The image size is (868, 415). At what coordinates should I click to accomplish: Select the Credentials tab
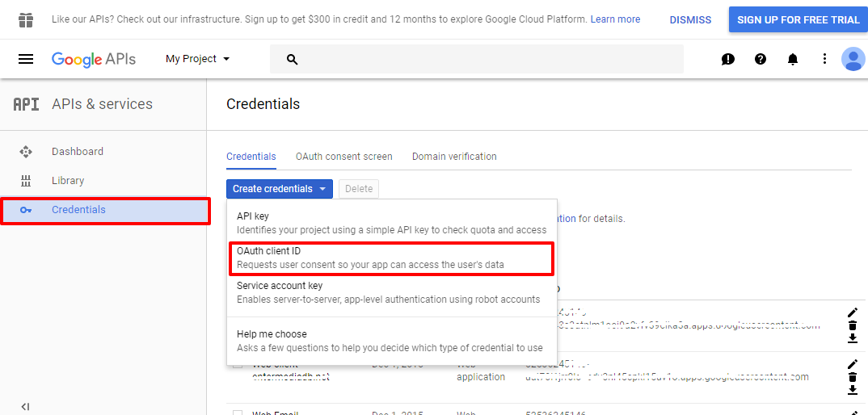point(251,157)
